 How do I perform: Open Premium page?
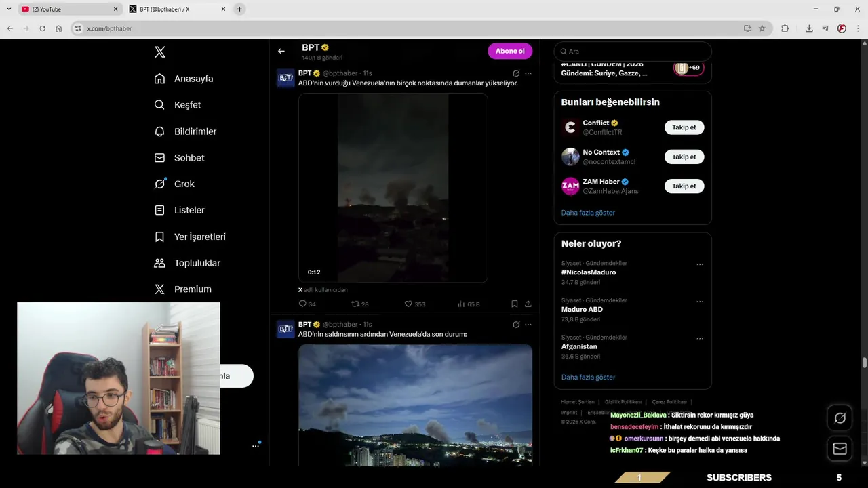click(x=182, y=289)
